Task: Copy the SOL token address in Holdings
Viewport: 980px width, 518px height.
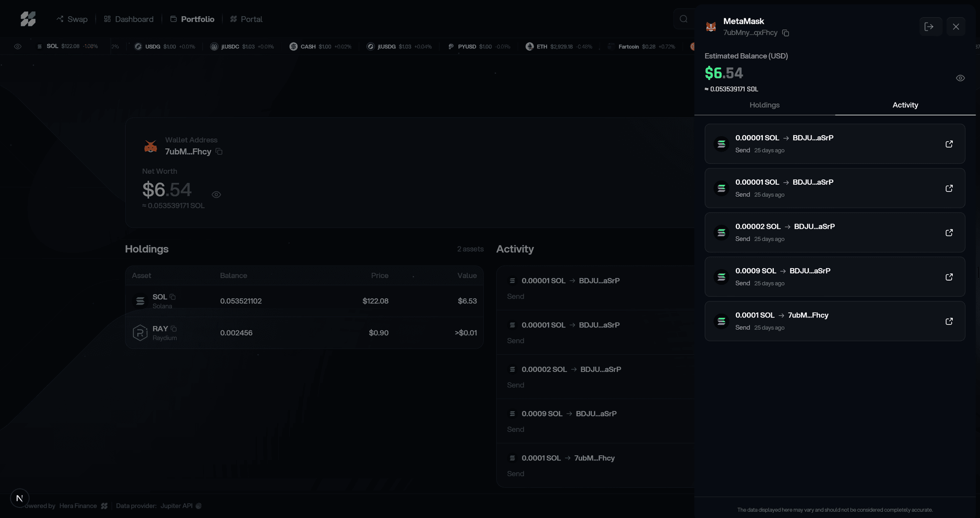Action: 172,297
